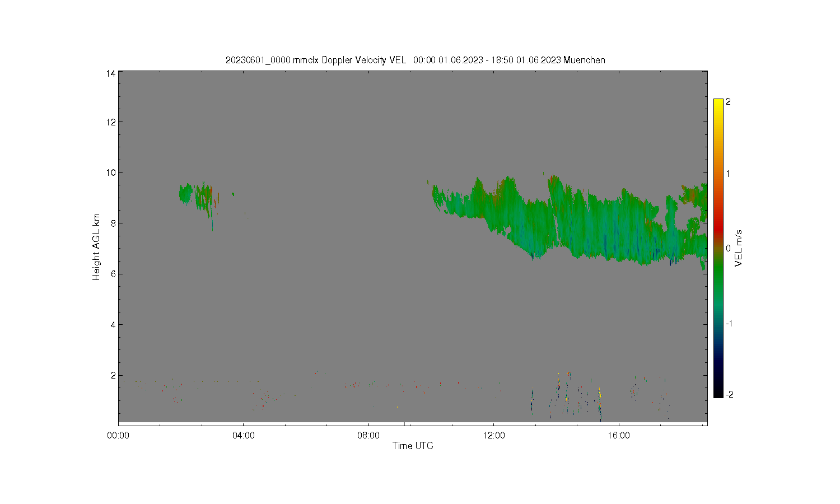Click the colorbar tick label '2' at top
This screenshot has height=504, width=840.
[x=728, y=102]
